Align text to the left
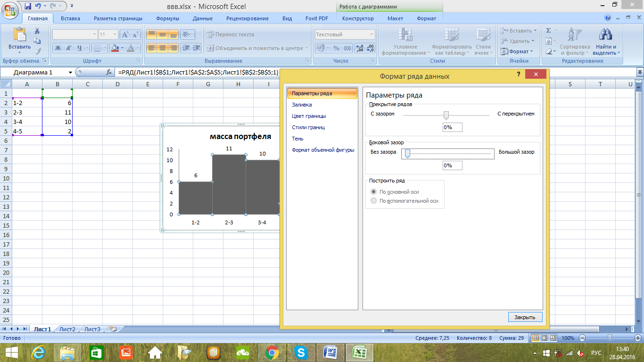This screenshot has height=362, width=644. 151,48
